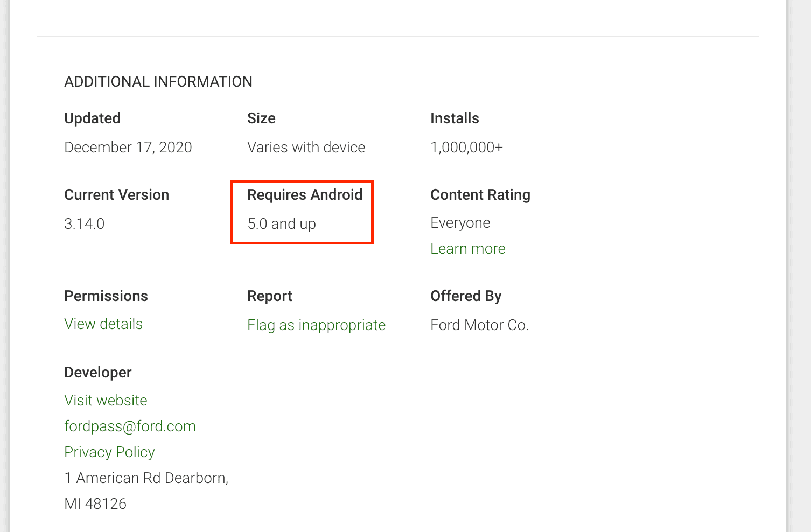Select the 'Everyone' rating text
The height and width of the screenshot is (532, 811).
point(460,223)
